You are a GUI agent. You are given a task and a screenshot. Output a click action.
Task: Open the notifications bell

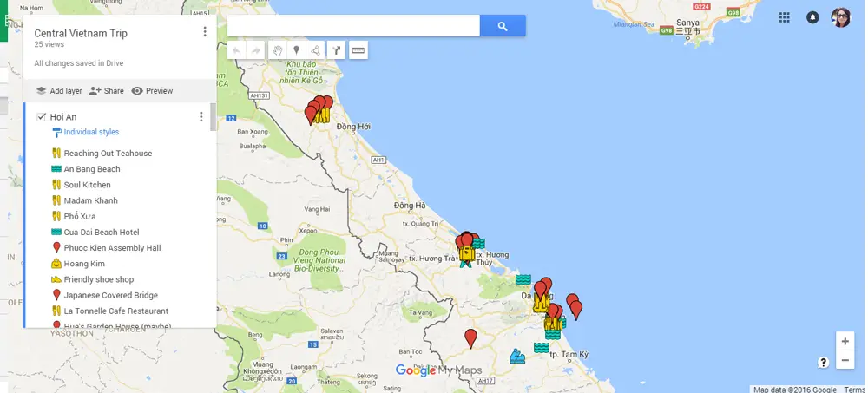click(x=812, y=17)
